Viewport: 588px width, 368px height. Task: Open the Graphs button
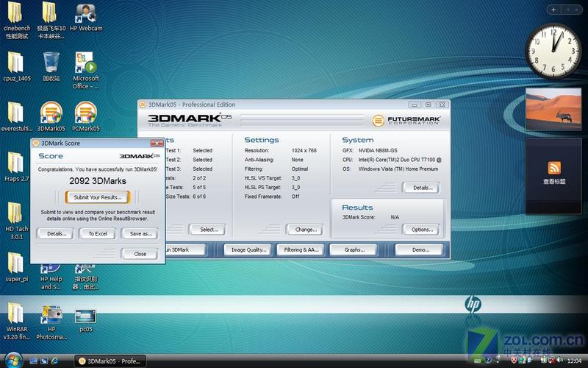click(x=354, y=250)
